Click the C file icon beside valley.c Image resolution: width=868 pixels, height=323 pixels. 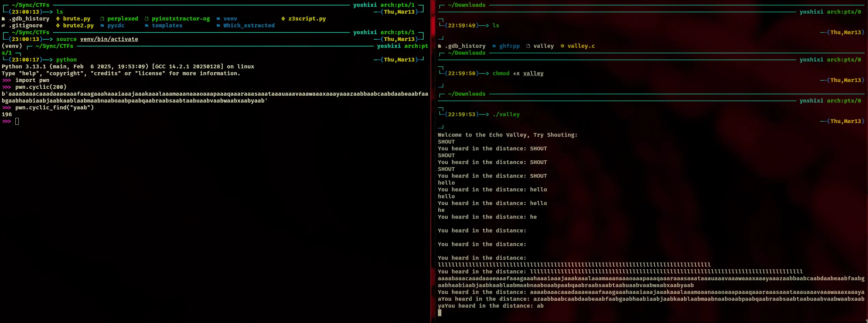[563, 46]
